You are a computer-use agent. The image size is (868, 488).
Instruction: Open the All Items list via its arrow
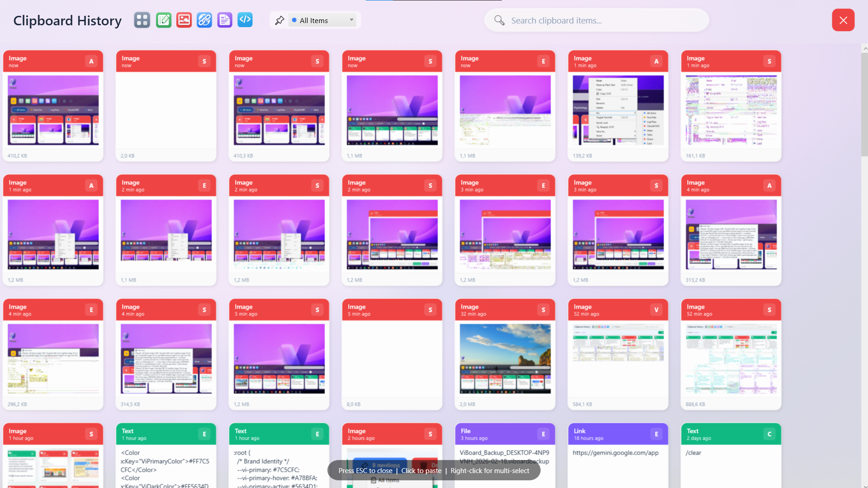coord(351,20)
